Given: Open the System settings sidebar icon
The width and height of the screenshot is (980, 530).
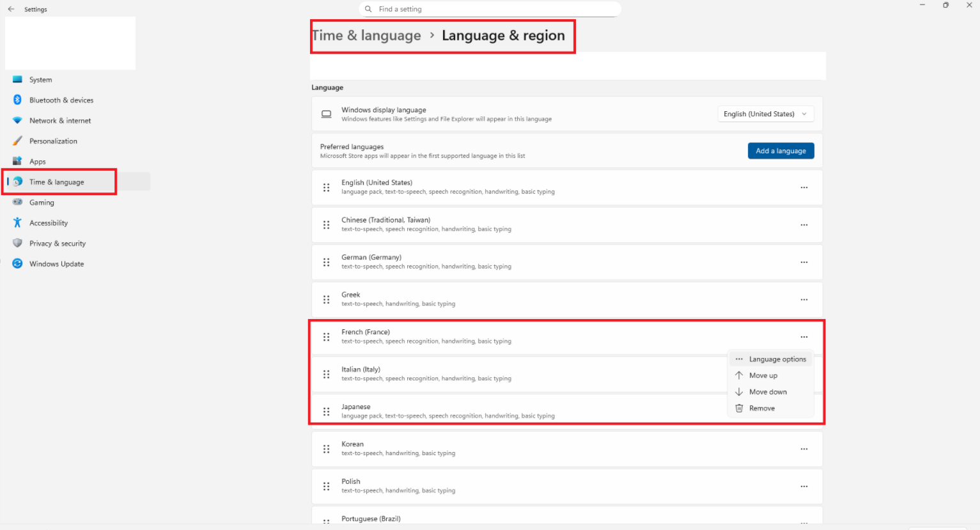Looking at the screenshot, I should (x=18, y=79).
